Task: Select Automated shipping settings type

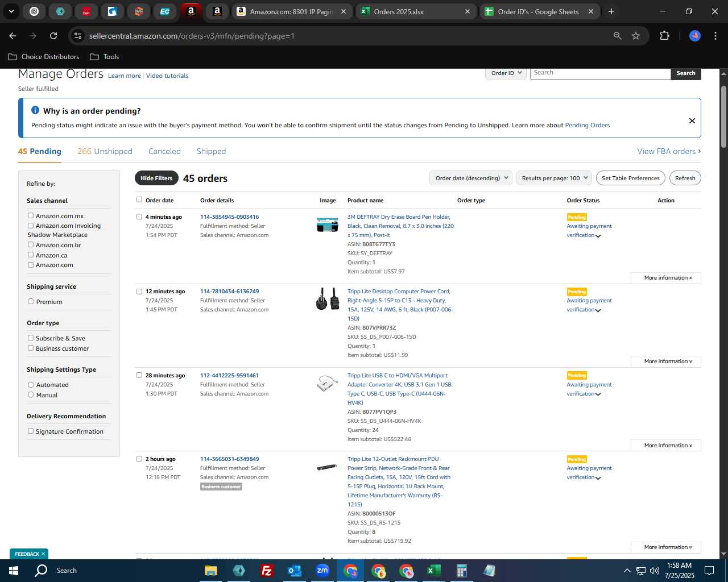Action: (31, 384)
